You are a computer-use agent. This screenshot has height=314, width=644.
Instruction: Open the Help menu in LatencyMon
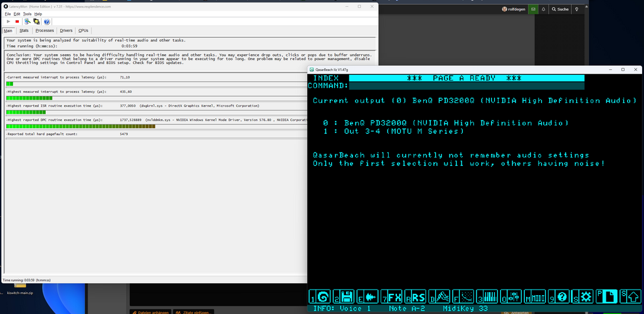point(38,14)
